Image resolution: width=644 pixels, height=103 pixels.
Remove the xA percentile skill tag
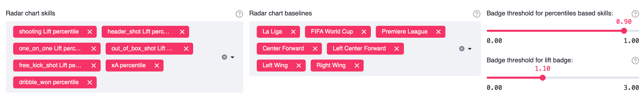(157, 66)
